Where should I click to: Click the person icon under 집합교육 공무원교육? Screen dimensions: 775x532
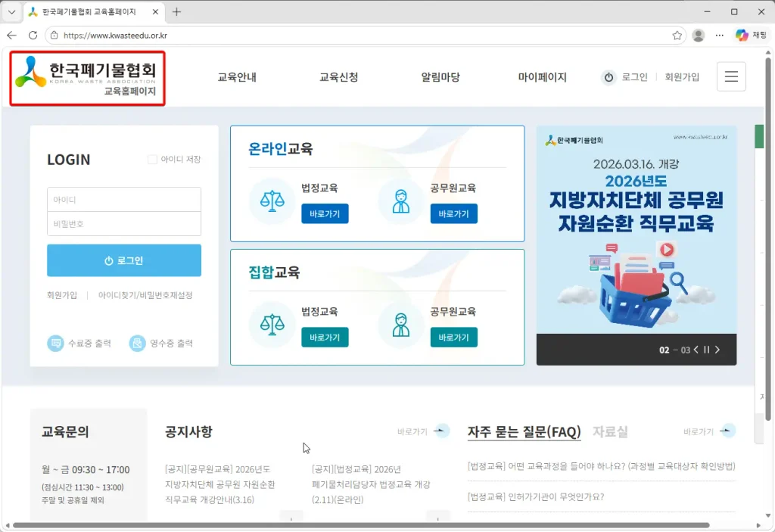coord(401,325)
